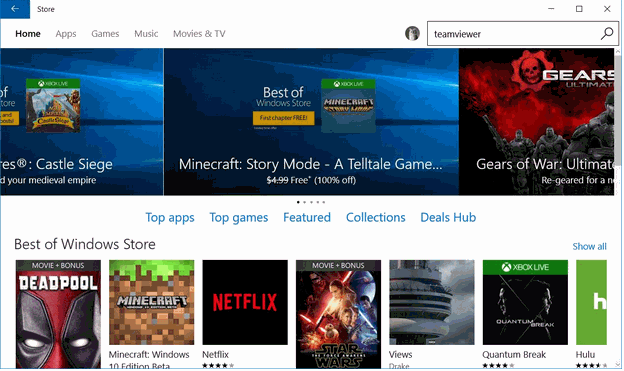
Task: Click the $4.99 Free (100% off) price text
Action: (x=311, y=180)
